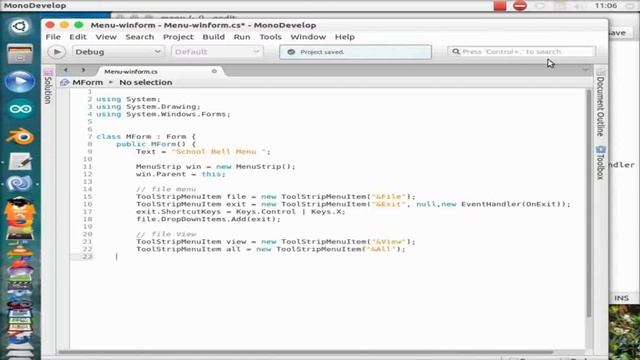Open the blue swirl dock application
640x360 pixels.
(x=19, y=183)
